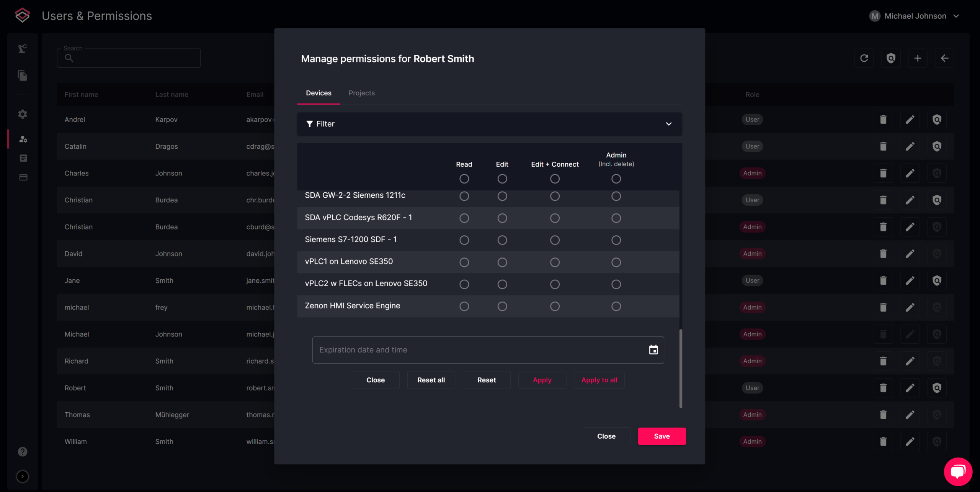Select Admin for vPLC1 on Lenovo SE350

[616, 262]
